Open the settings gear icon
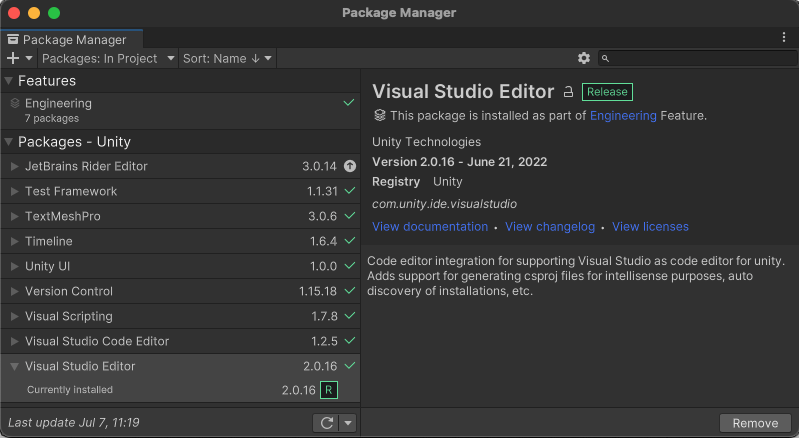The width and height of the screenshot is (799, 438). point(584,59)
